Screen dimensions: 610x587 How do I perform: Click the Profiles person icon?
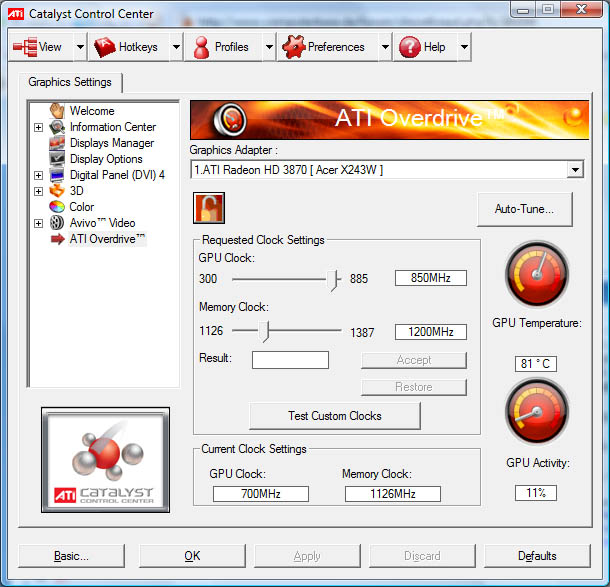click(x=202, y=47)
